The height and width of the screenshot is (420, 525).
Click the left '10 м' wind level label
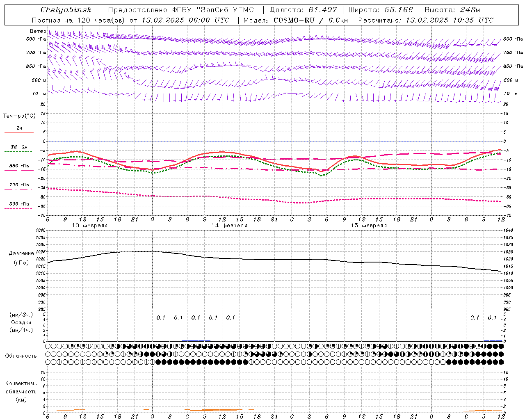tap(39, 94)
